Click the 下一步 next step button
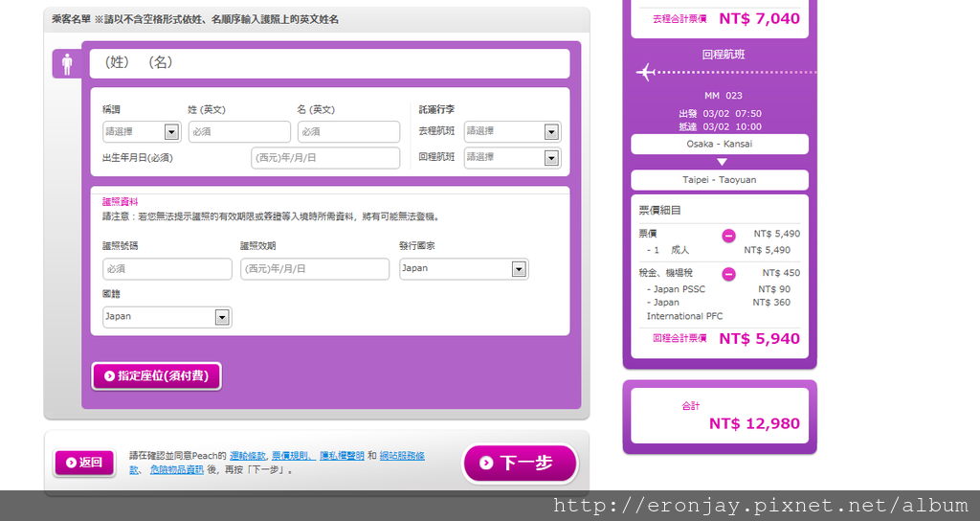 (x=520, y=463)
